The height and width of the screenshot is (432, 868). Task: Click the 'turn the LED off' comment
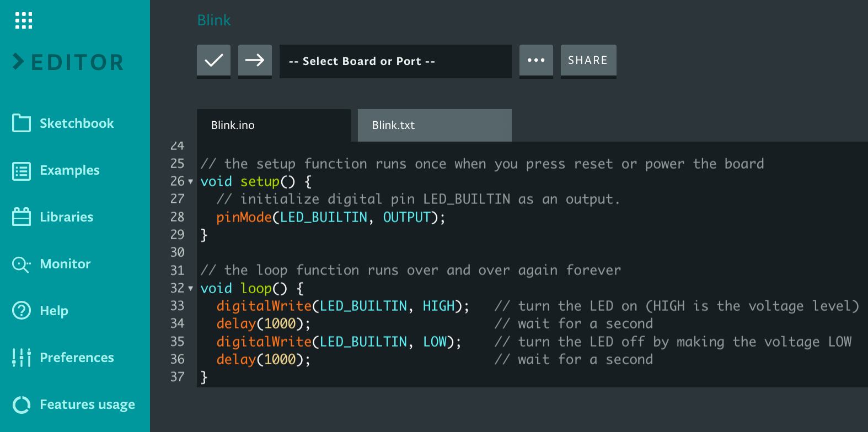point(673,342)
